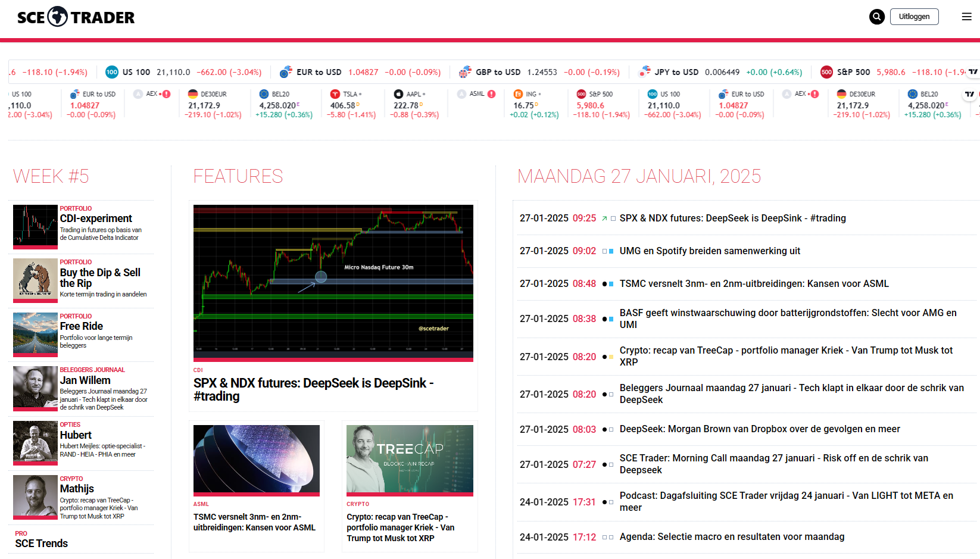980x559 pixels.
Task: Open SPX & NDX futures feature headline
Action: (x=313, y=390)
